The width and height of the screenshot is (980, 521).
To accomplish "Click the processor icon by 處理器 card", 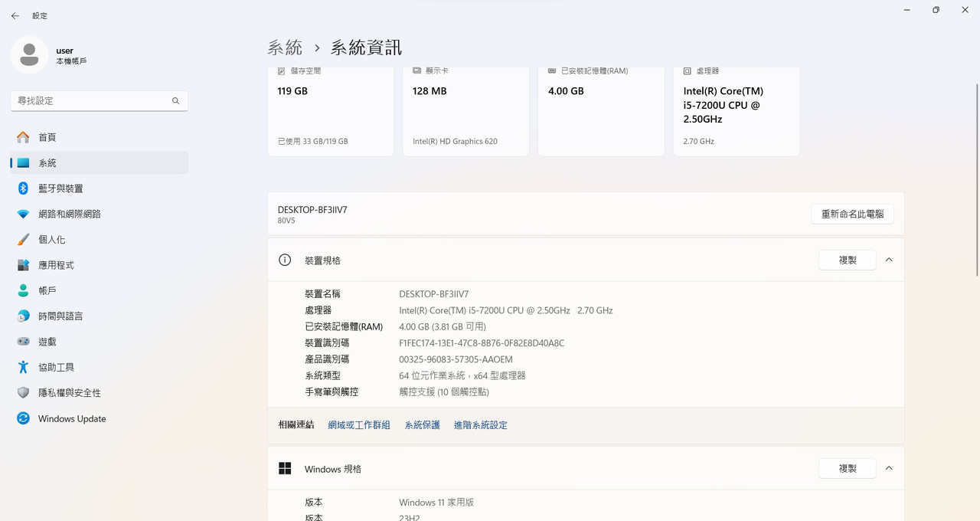I will [687, 70].
